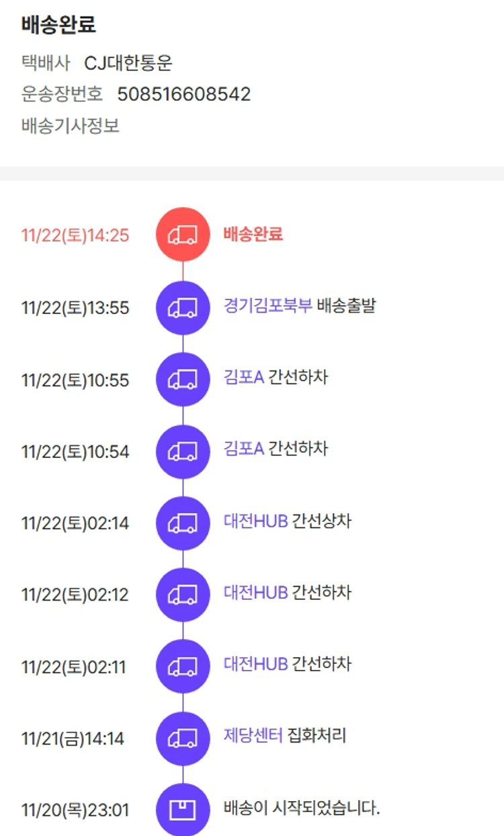Click the truck icon beside 경기김포북부 배송출발
This screenshot has width=504, height=836.
[x=183, y=307]
